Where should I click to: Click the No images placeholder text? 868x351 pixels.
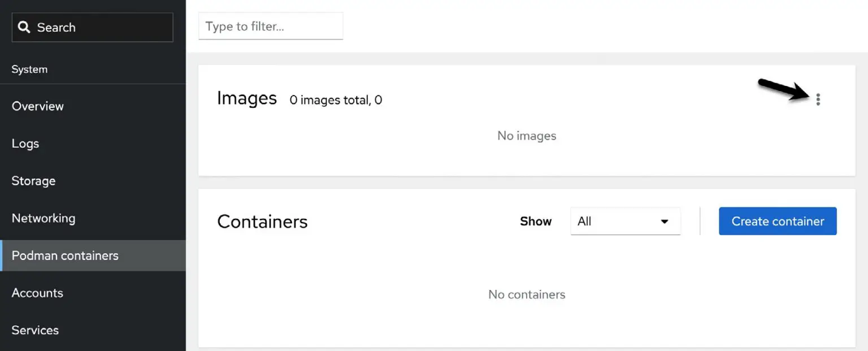[x=526, y=136]
